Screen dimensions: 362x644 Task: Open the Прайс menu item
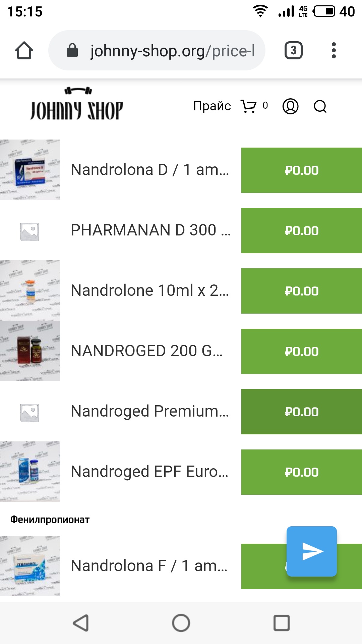(x=212, y=106)
